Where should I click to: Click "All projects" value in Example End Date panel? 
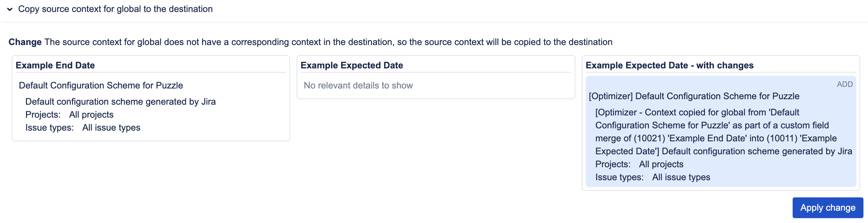coord(91,115)
